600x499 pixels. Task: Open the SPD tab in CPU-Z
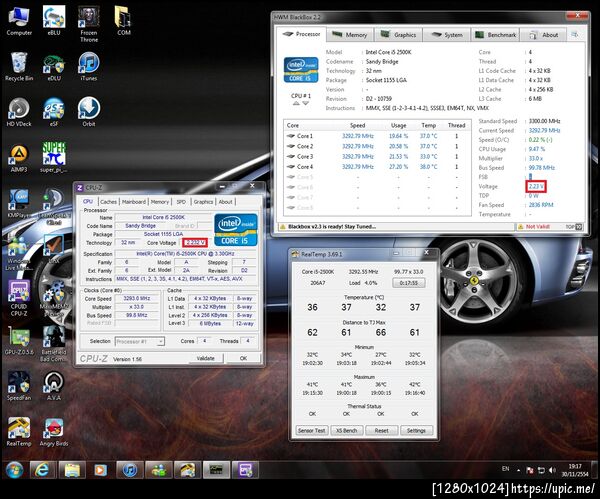[181, 202]
